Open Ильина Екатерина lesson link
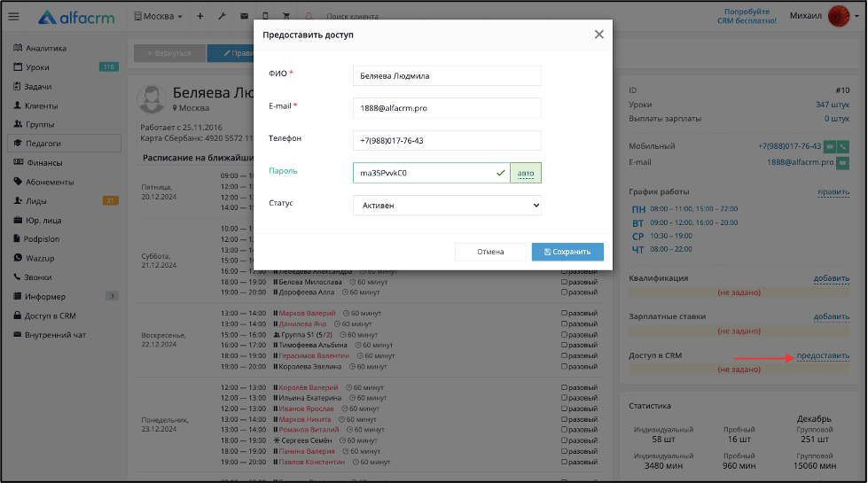868x483 pixels. pos(310,398)
